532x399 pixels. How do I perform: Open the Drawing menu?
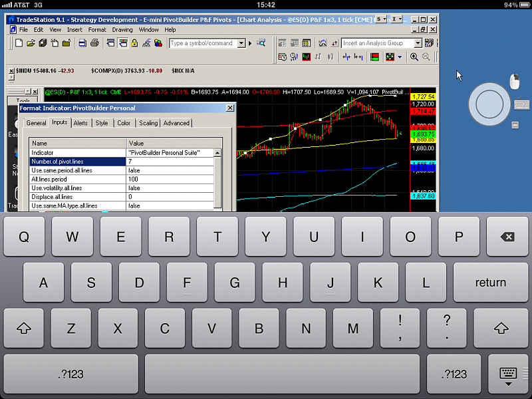coord(122,30)
